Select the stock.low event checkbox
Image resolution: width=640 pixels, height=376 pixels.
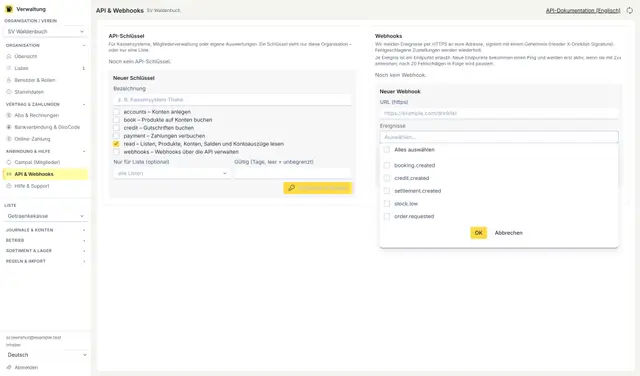point(387,203)
